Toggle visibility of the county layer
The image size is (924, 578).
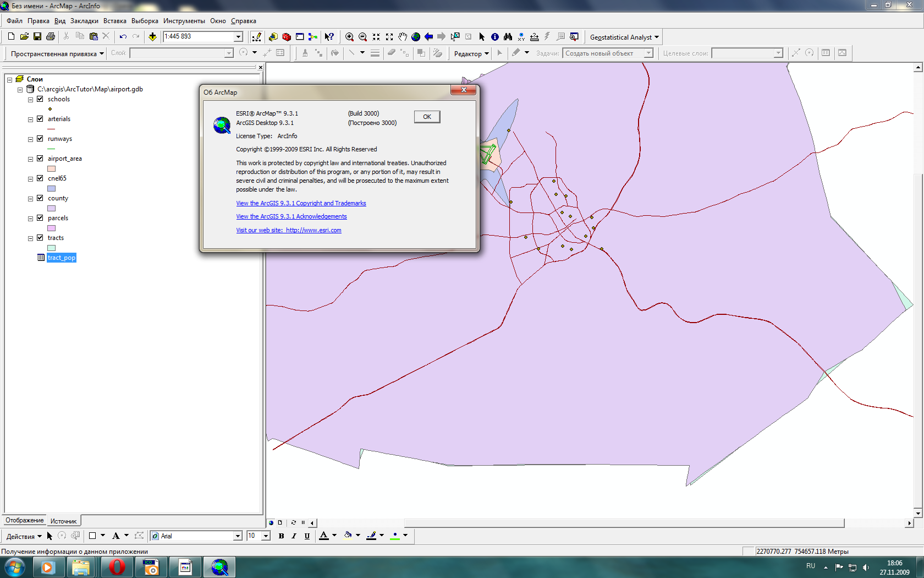click(x=40, y=198)
